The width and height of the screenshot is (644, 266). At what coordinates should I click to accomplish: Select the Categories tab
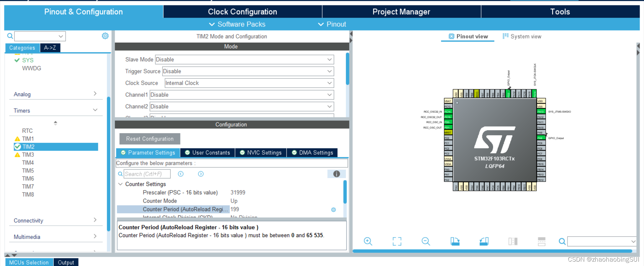22,48
